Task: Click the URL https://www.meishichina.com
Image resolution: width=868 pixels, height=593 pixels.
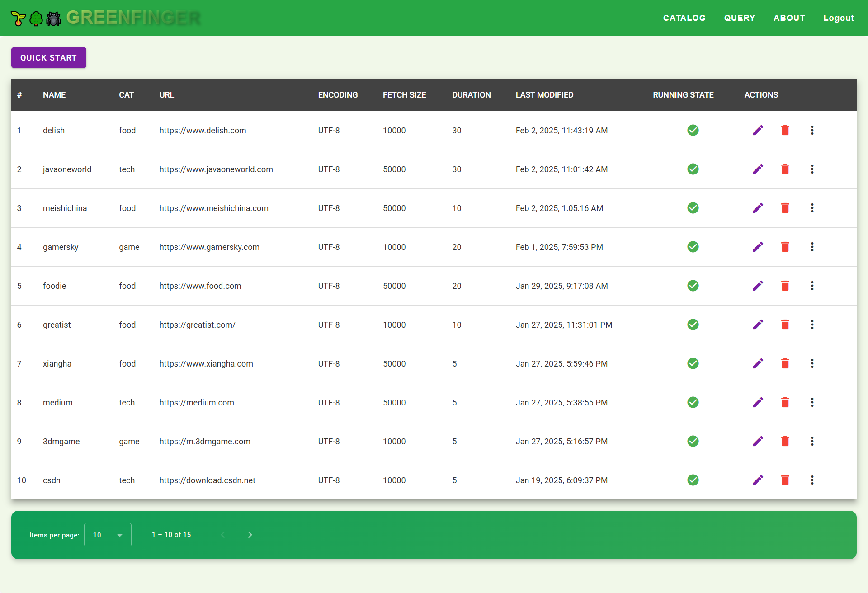Action: (214, 208)
